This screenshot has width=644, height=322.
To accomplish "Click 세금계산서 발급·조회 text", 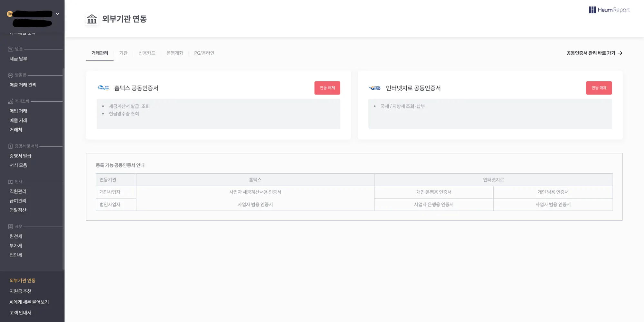I will point(129,106).
